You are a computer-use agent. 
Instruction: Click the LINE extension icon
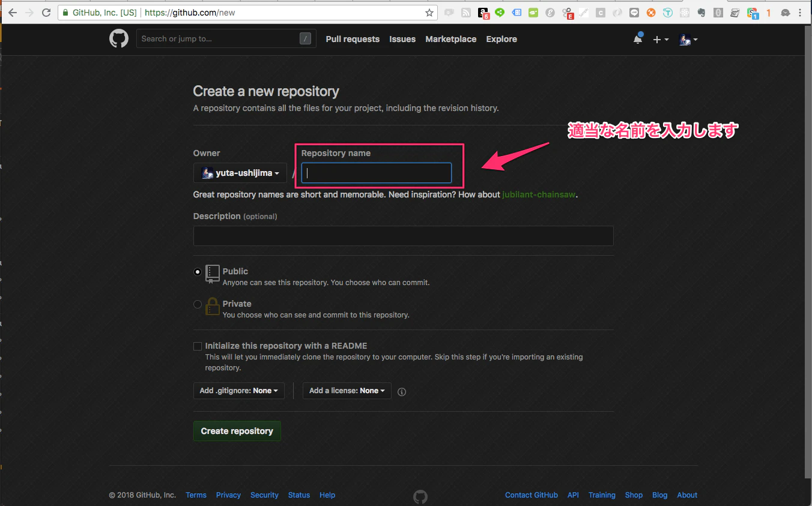click(634, 11)
